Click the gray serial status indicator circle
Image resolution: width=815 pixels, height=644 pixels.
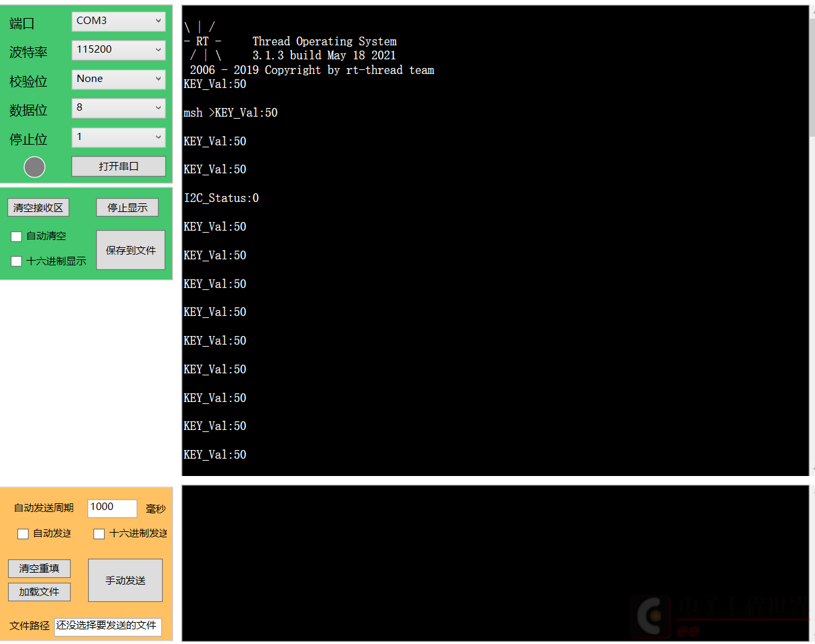35,167
